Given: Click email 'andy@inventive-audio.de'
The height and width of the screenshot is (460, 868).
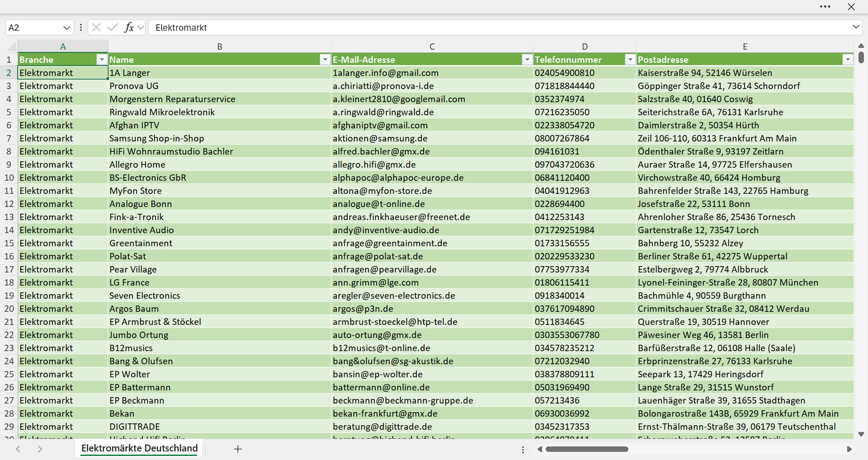Looking at the screenshot, I should (432, 230).
